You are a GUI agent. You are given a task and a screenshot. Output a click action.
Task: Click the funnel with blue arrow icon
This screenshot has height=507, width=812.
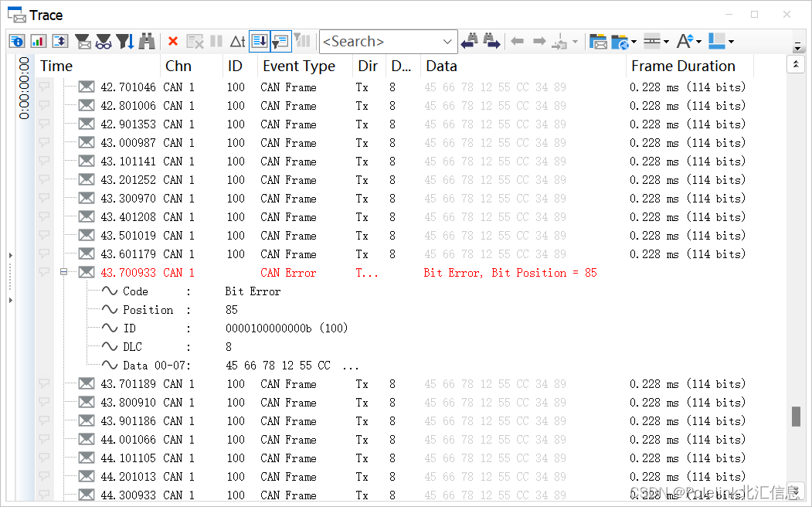click(125, 41)
